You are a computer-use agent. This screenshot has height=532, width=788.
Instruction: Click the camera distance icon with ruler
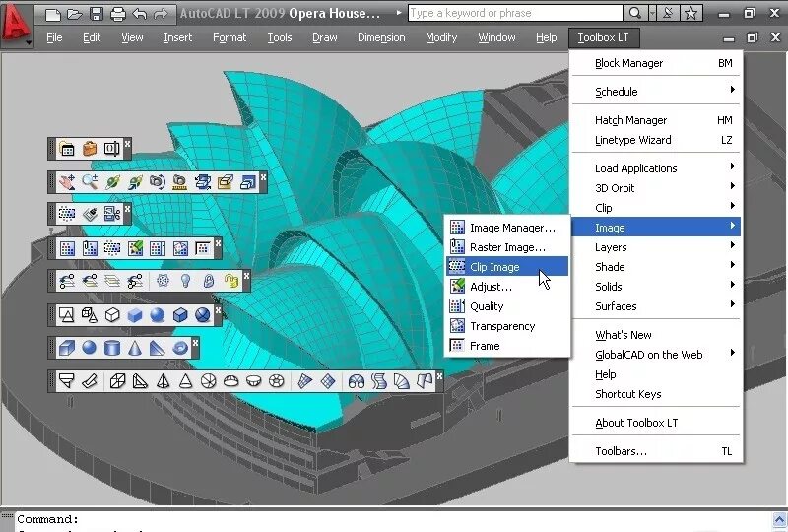[x=180, y=182]
